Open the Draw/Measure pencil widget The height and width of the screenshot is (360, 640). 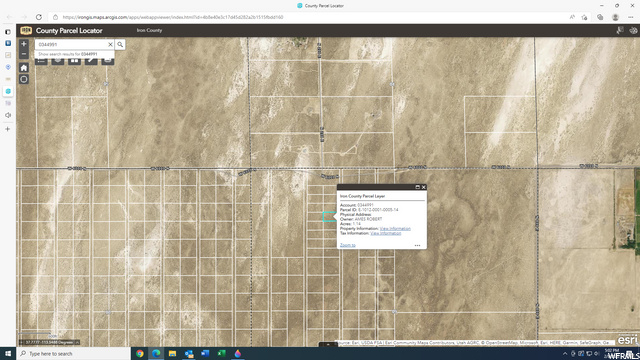91,61
